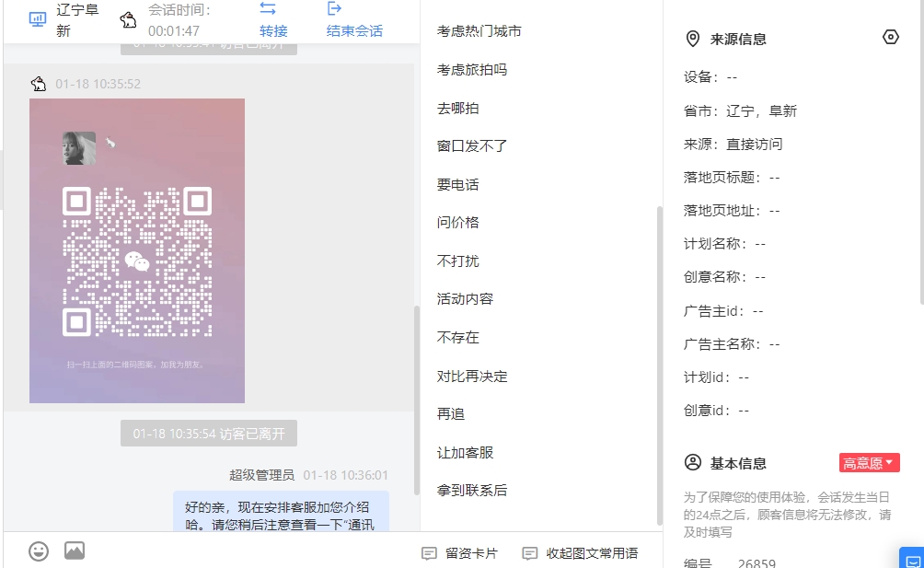Image resolution: width=924 pixels, height=568 pixels.
Task: Click the visitor left notice 01-18 10:35:54
Action: click(209, 434)
